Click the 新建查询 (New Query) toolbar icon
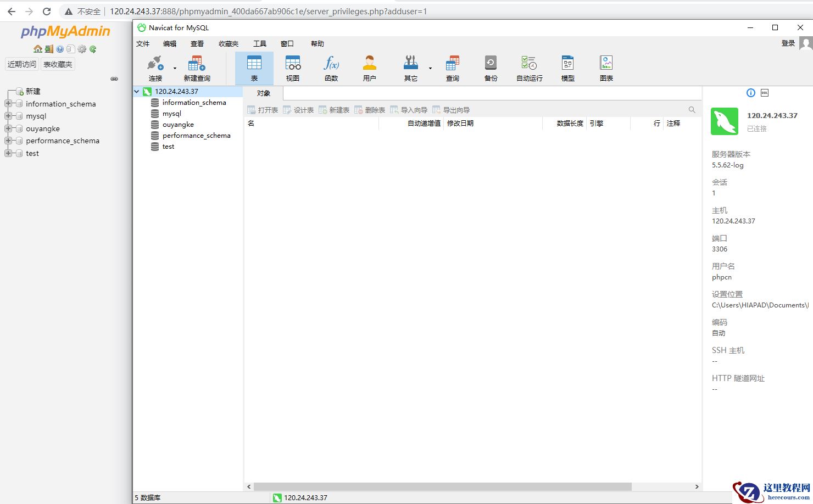This screenshot has width=813, height=504. pyautogui.click(x=197, y=68)
